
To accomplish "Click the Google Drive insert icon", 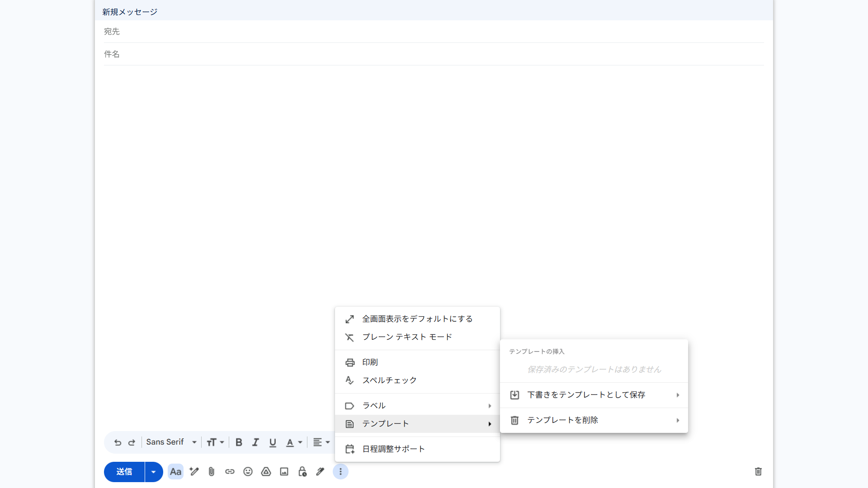I will (x=266, y=472).
